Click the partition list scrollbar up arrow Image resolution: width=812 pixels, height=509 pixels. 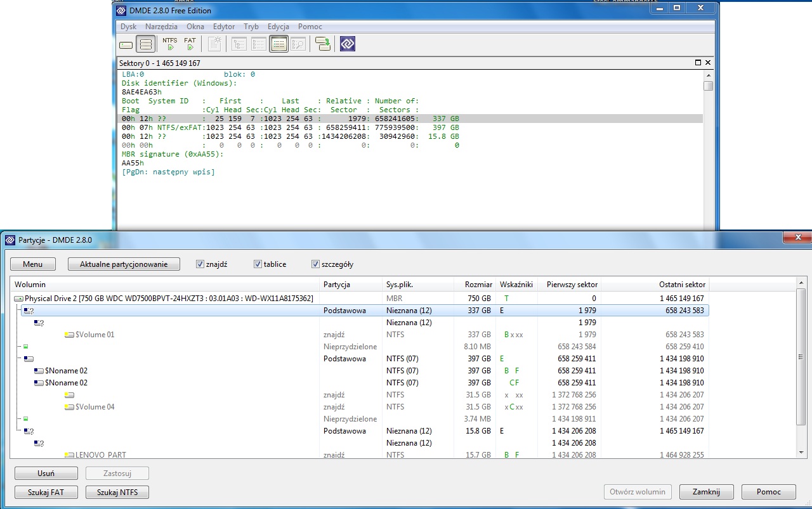pos(801,283)
